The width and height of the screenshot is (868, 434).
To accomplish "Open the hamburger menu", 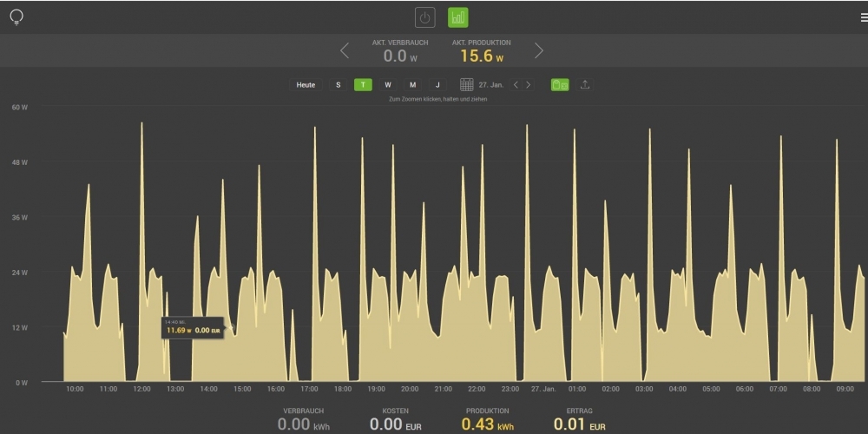I will 864,17.
